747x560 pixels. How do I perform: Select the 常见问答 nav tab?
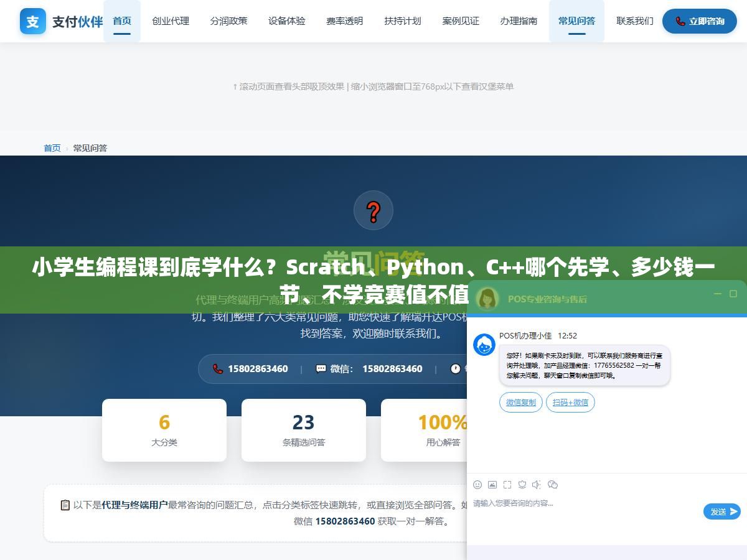tap(576, 21)
